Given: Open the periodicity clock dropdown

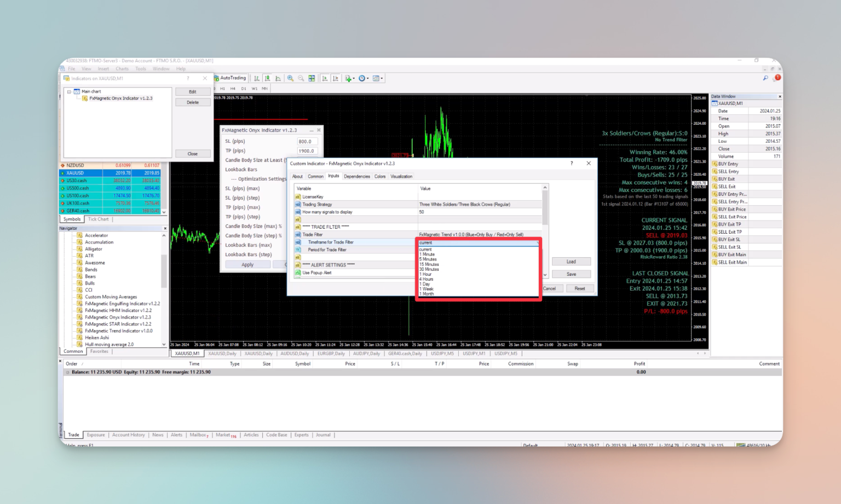Looking at the screenshot, I should click(x=364, y=78).
